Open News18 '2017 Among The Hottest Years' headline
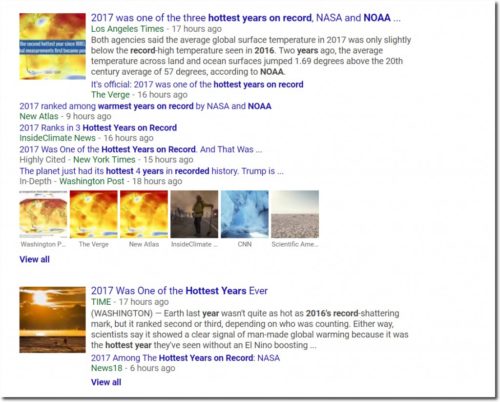Image resolution: width=500 pixels, height=402 pixels. coord(185,358)
